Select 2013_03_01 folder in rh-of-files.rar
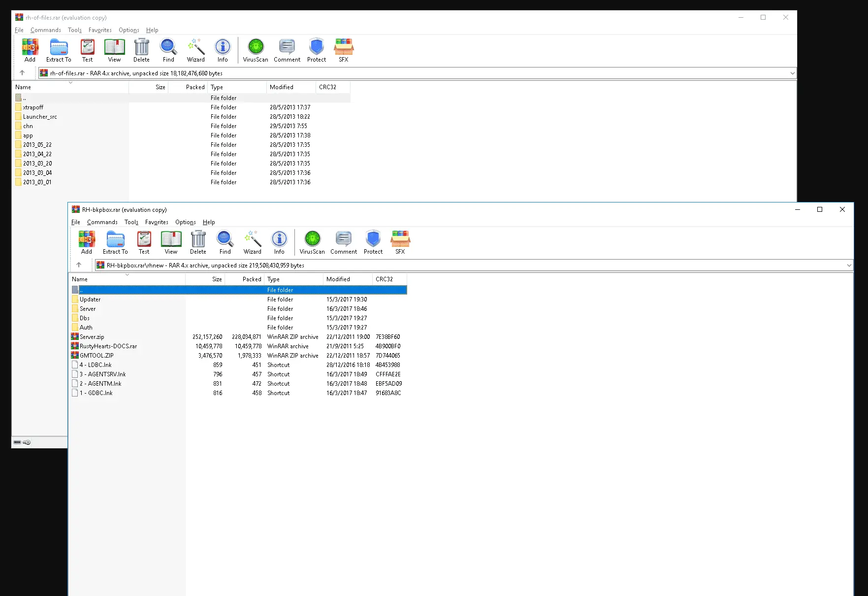Viewport: 868px width, 596px height. click(182, 182)
